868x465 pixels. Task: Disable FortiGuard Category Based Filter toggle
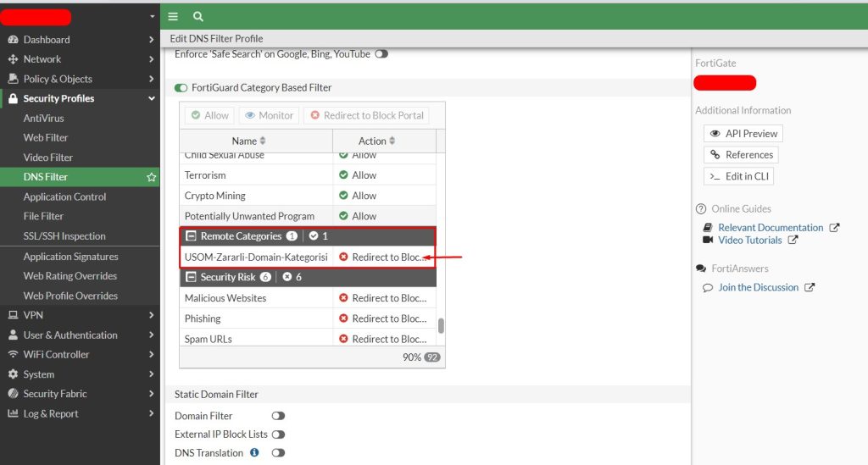click(181, 88)
